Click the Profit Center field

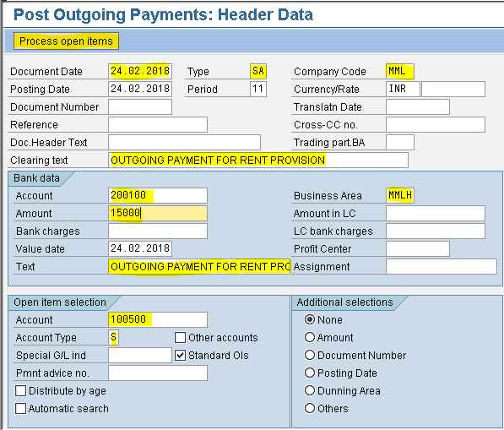(x=418, y=248)
